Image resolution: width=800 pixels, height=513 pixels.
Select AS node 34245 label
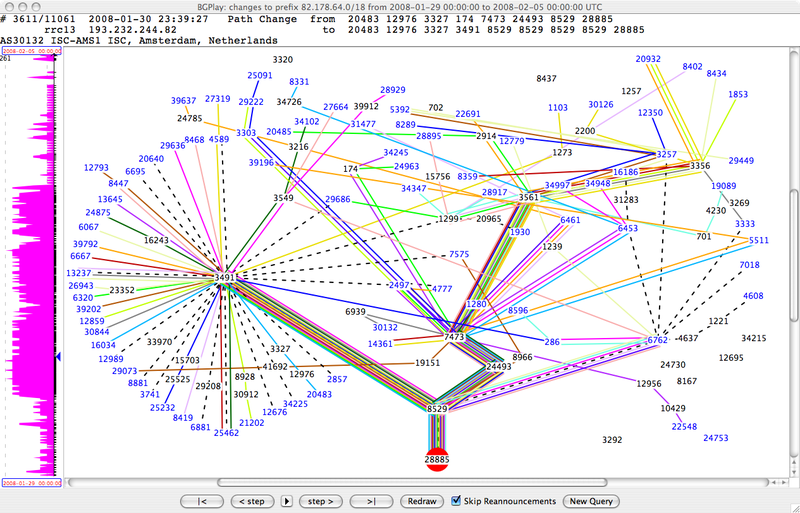[x=395, y=152]
